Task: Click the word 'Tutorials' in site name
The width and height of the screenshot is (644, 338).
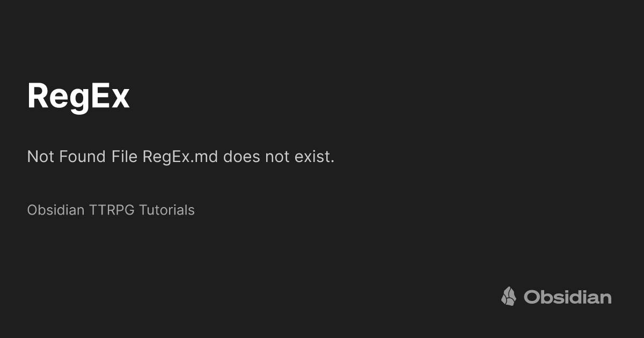Action: [167, 210]
